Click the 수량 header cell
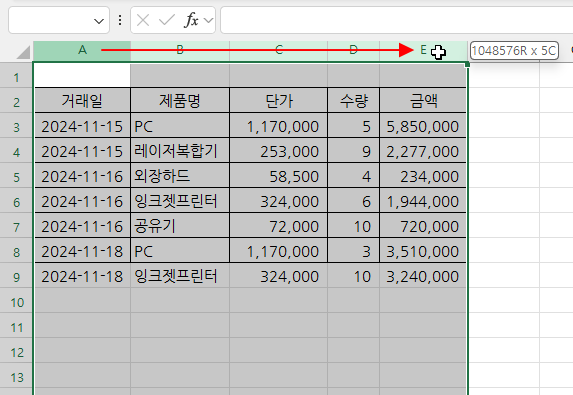The width and height of the screenshot is (573, 395). [353, 100]
